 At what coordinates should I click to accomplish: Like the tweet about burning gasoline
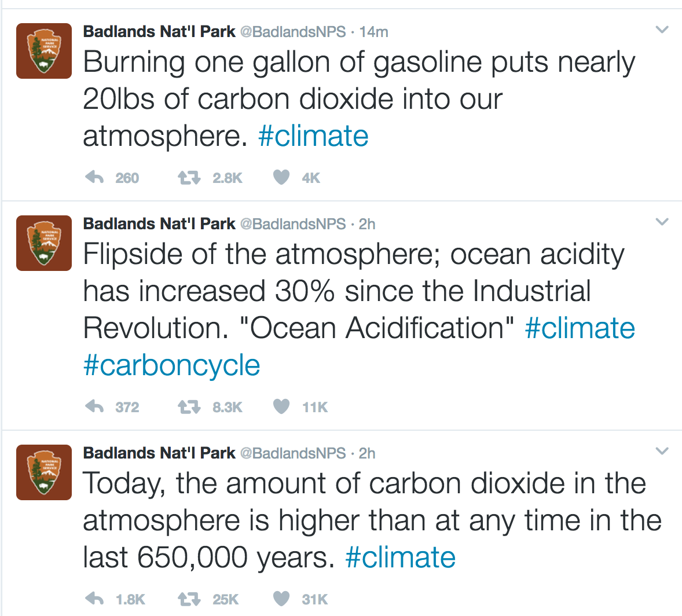pyautogui.click(x=281, y=177)
